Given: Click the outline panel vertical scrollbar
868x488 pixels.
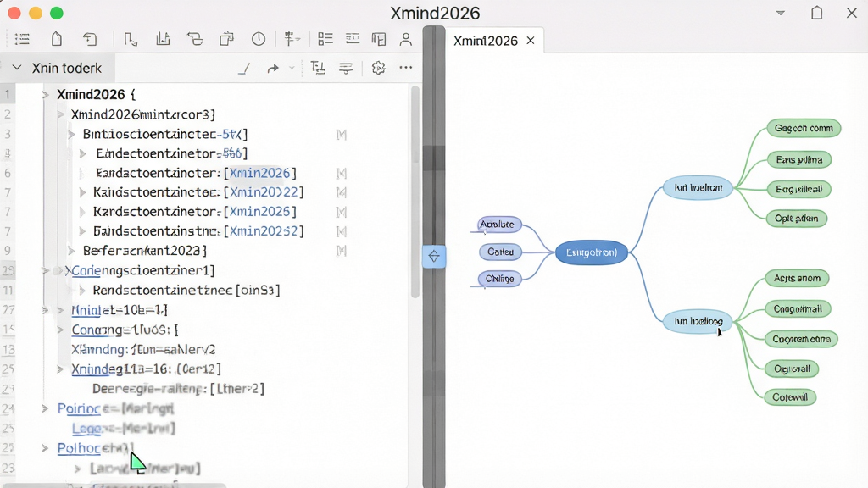Looking at the screenshot, I should [x=415, y=191].
